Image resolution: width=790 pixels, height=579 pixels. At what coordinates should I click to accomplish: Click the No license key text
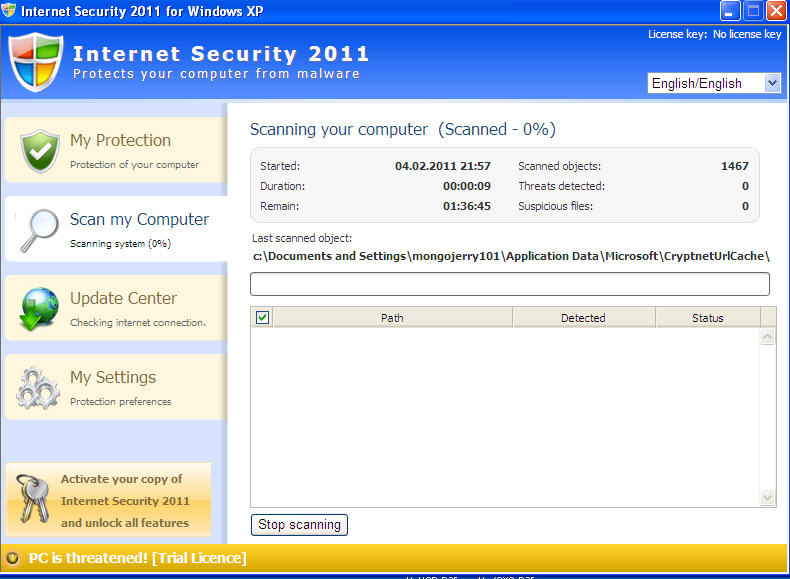point(747,34)
